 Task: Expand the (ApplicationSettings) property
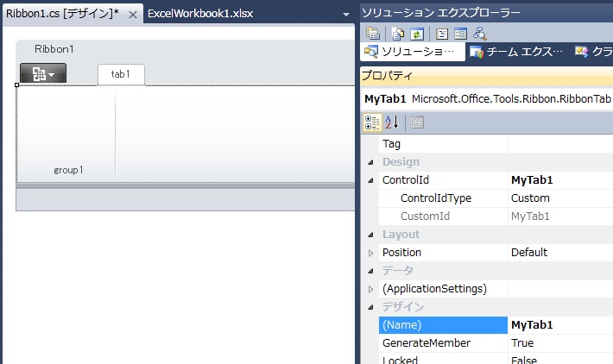coord(370,290)
